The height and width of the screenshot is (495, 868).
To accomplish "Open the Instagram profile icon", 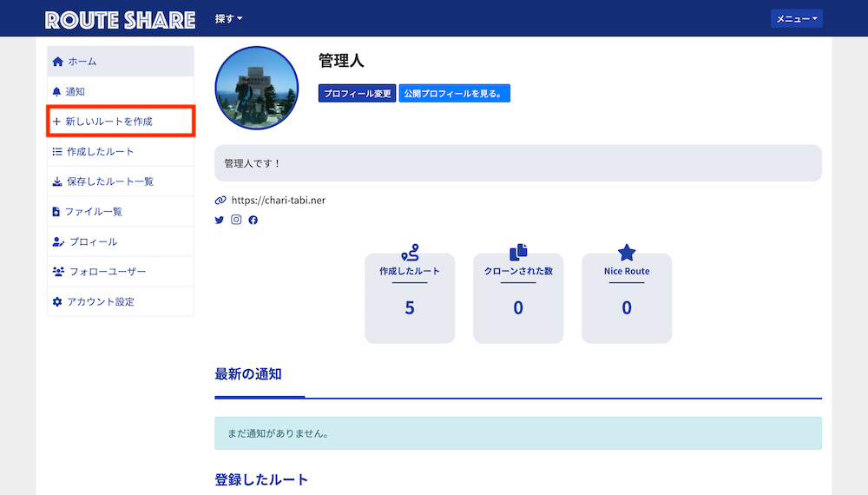I will point(236,220).
